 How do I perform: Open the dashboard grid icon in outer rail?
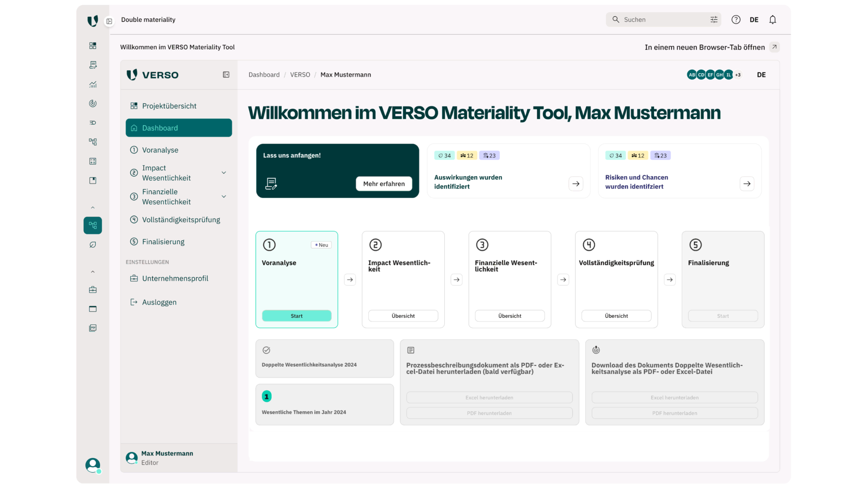93,45
